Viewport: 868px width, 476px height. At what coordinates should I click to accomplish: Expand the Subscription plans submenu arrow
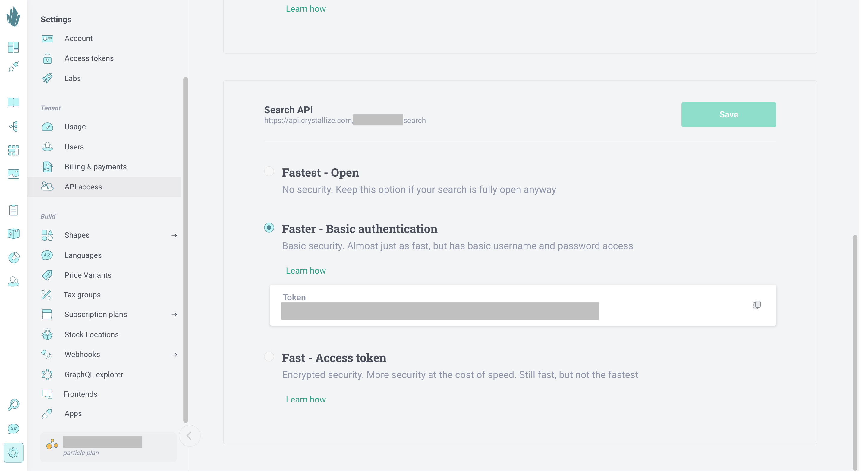click(x=174, y=315)
